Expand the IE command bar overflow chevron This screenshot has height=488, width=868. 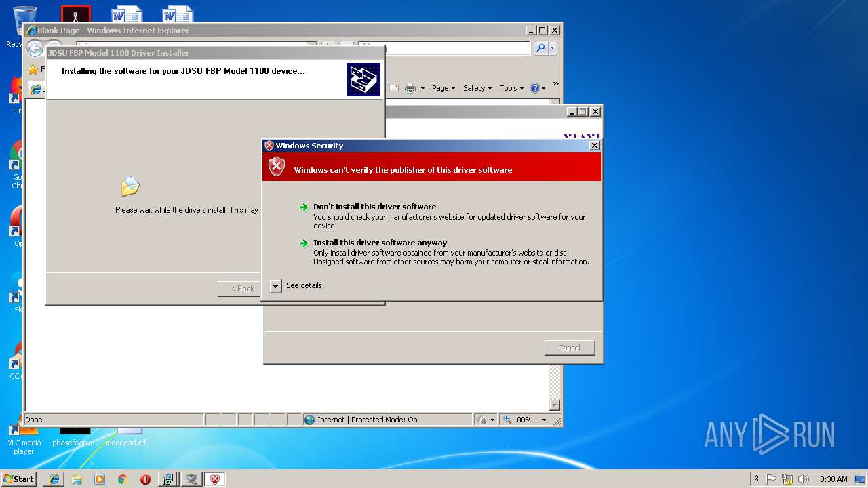point(555,85)
